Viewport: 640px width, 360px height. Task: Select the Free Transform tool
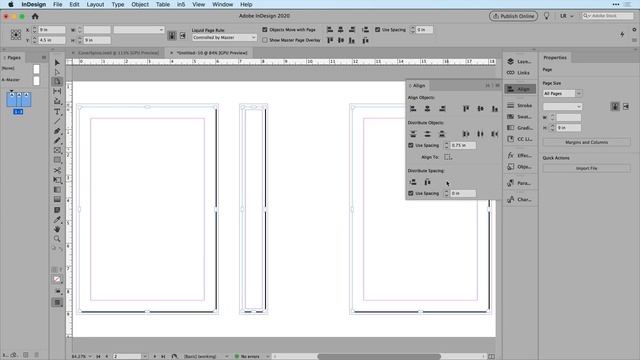pyautogui.click(x=57, y=180)
